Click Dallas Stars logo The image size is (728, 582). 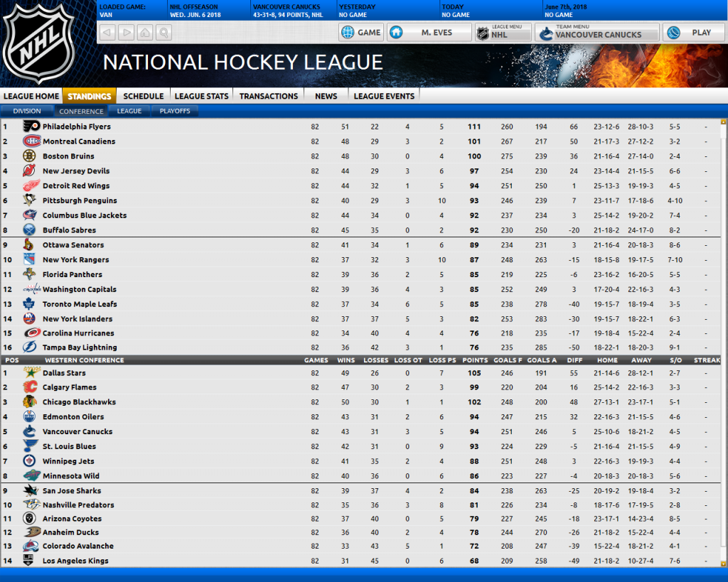31,372
